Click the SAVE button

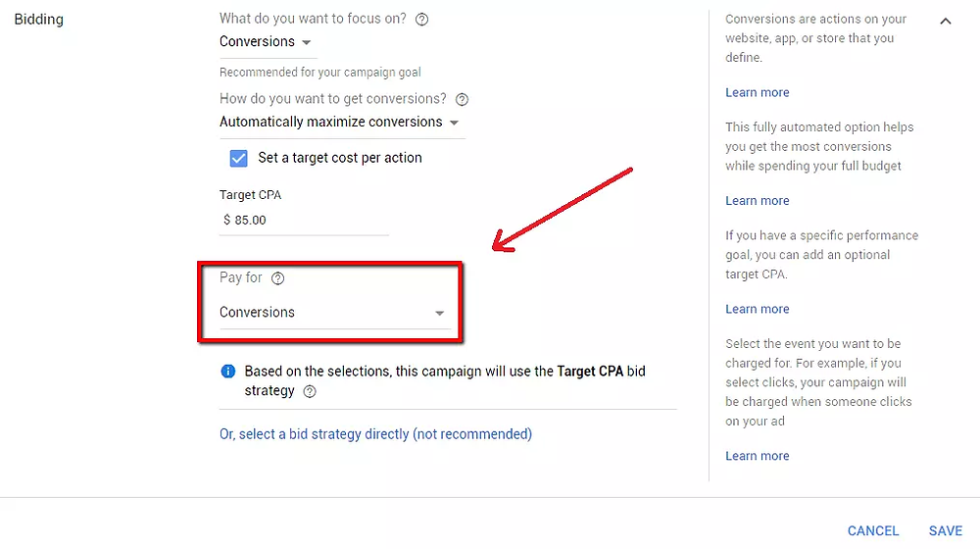point(945,531)
